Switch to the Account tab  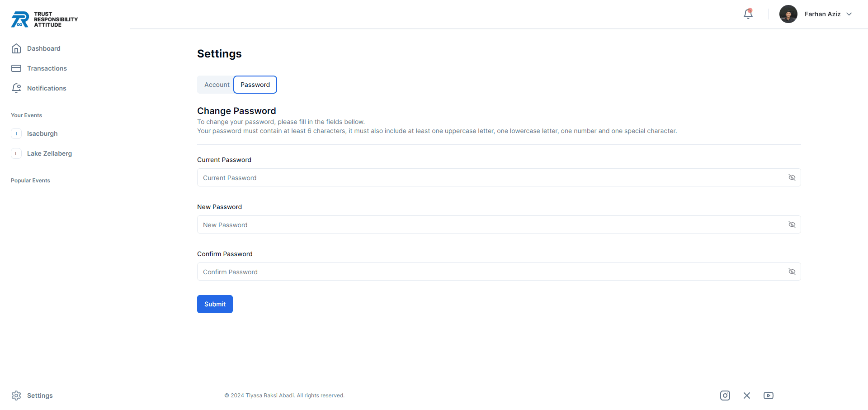click(x=217, y=85)
